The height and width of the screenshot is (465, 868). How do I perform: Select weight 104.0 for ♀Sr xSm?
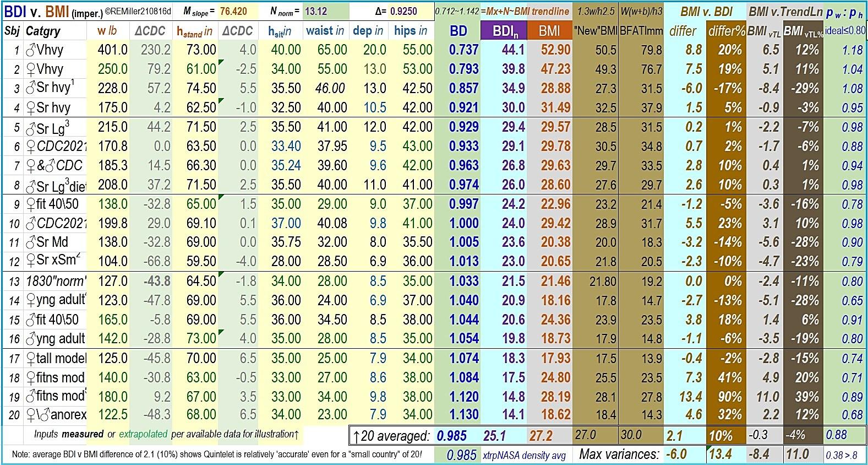coord(113,262)
